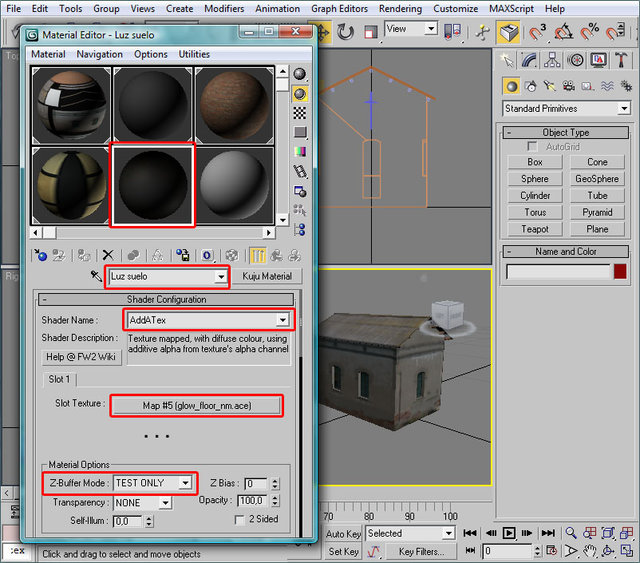This screenshot has height=563, width=640.
Task: Click the Teapot primitive button
Action: pyautogui.click(x=535, y=229)
